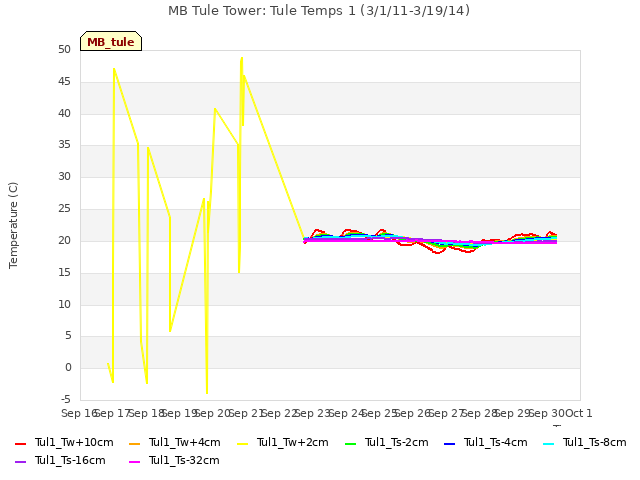Click the 45 y-axis tick label
Image resolution: width=640 pixels, height=480 pixels.
64,82
